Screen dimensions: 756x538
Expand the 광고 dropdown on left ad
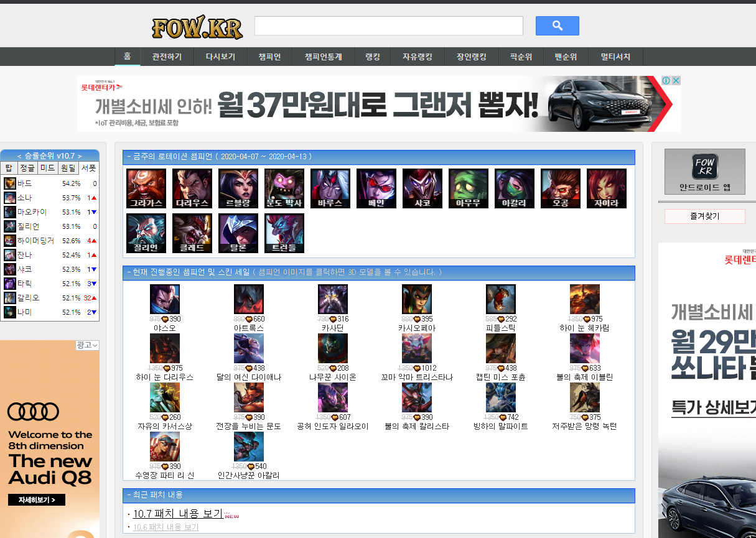(88, 345)
